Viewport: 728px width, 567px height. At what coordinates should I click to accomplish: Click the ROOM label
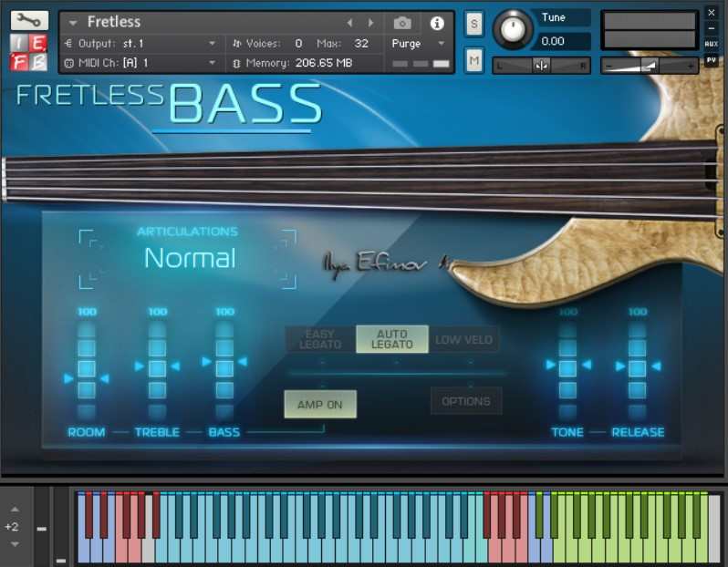point(87,432)
